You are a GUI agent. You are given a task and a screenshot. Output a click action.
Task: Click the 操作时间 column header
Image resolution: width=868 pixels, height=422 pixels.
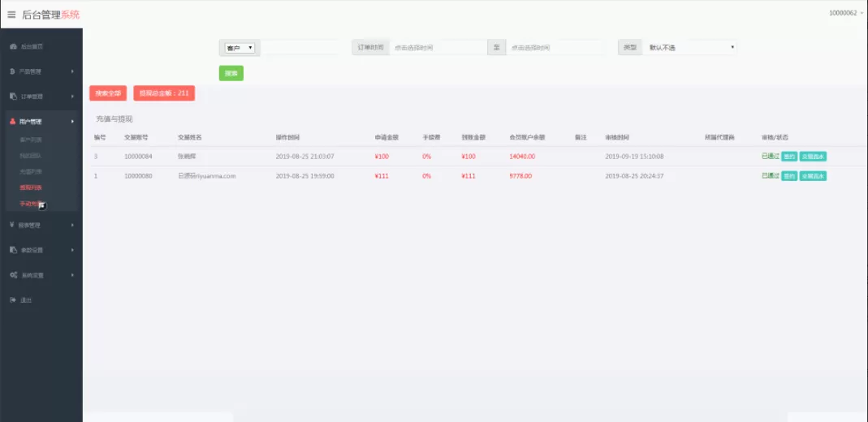[x=288, y=137]
